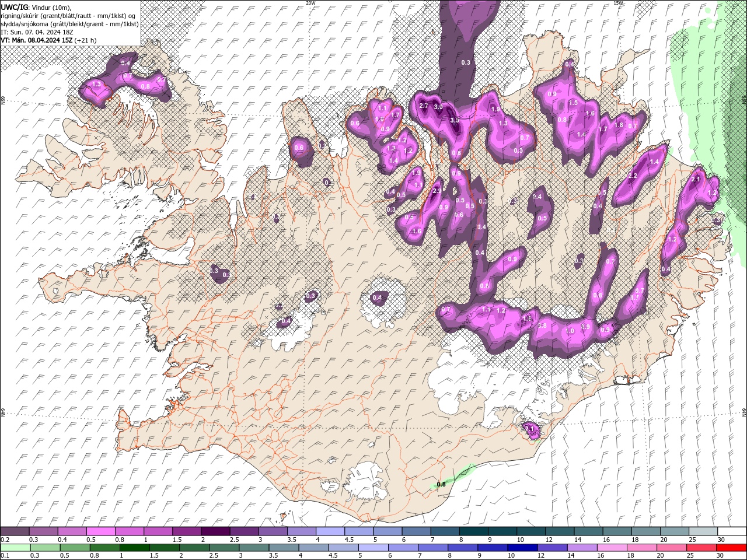Click the "15W" longitude label
Image resolution: width=747 pixels, height=560 pixels.
click(618, 3)
